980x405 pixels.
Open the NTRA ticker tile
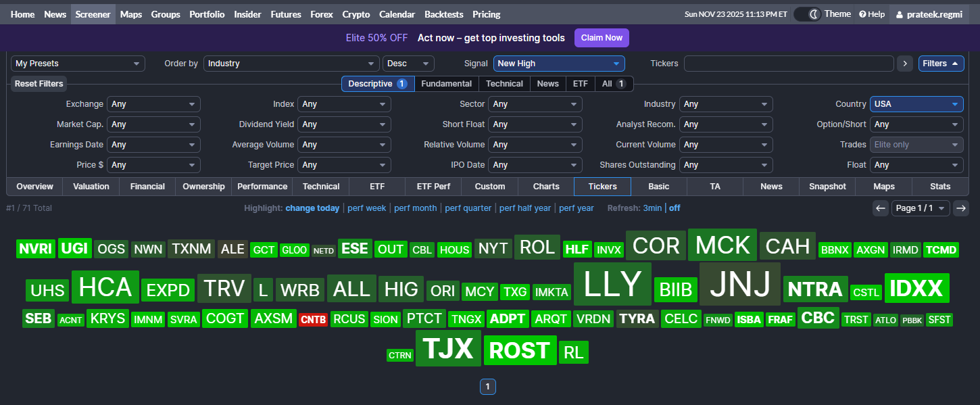pyautogui.click(x=815, y=290)
